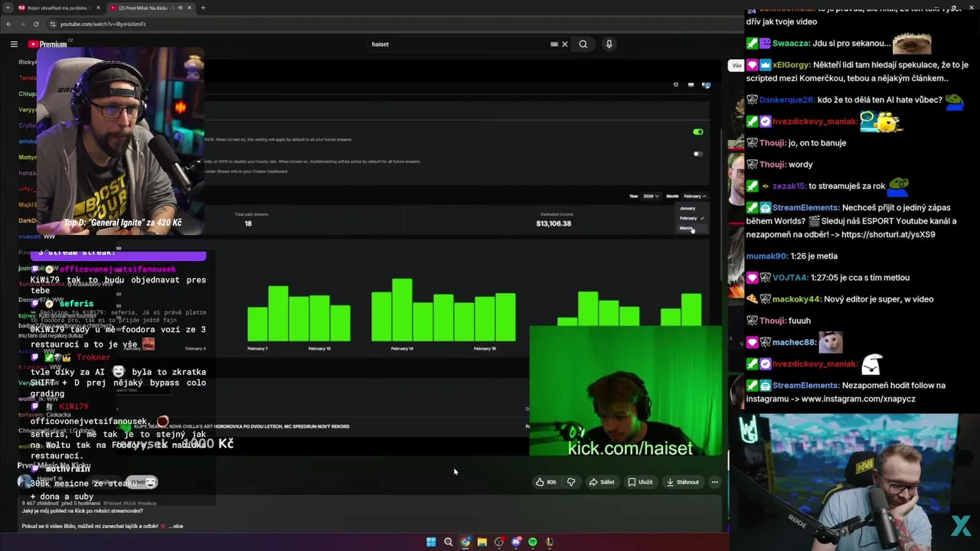Clear the 'haiset' search text with X
This screenshot has width=980, height=551.
click(565, 44)
